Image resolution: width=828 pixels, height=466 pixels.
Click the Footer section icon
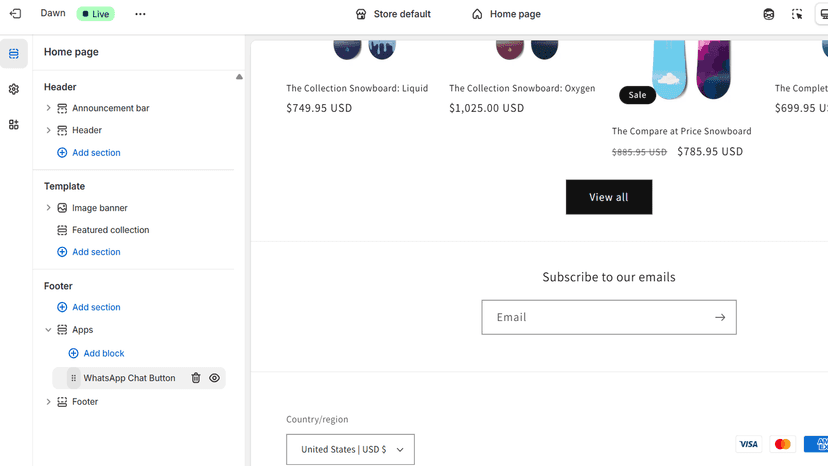coord(62,402)
